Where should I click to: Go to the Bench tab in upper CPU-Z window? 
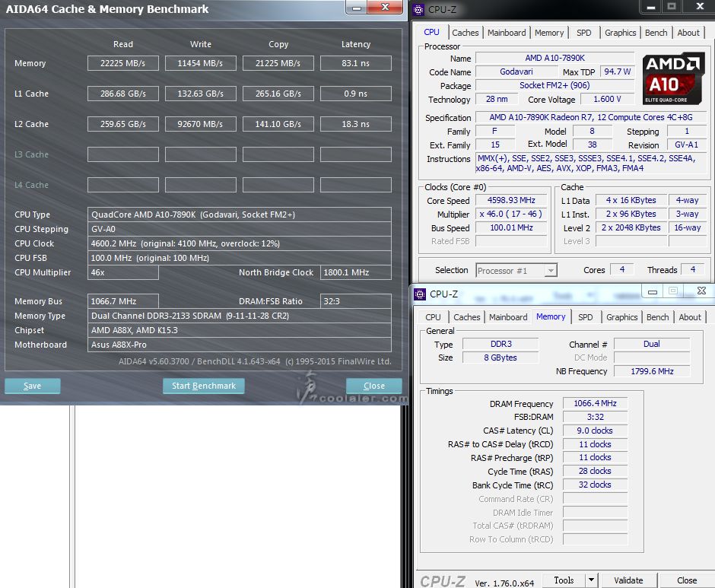(656, 33)
